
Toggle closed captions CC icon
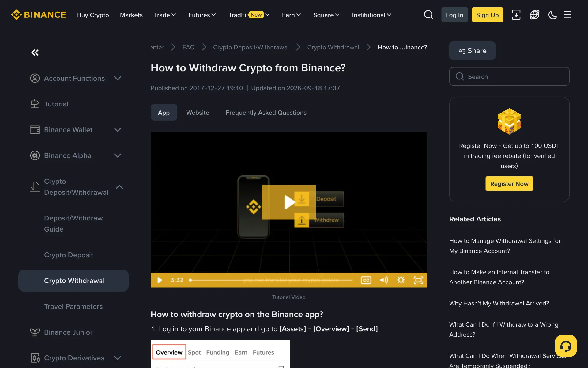click(366, 280)
